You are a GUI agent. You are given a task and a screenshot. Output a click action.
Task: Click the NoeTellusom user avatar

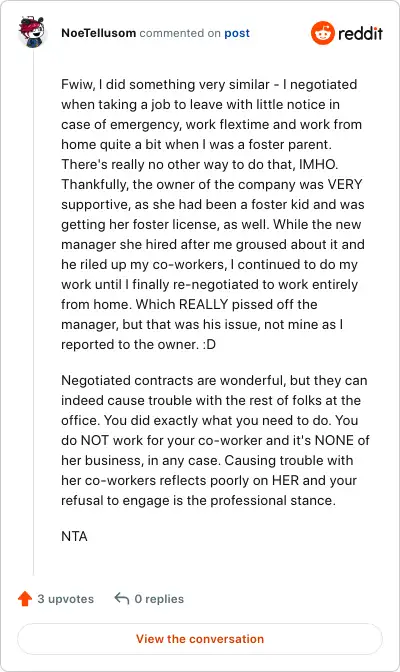pyautogui.click(x=32, y=32)
